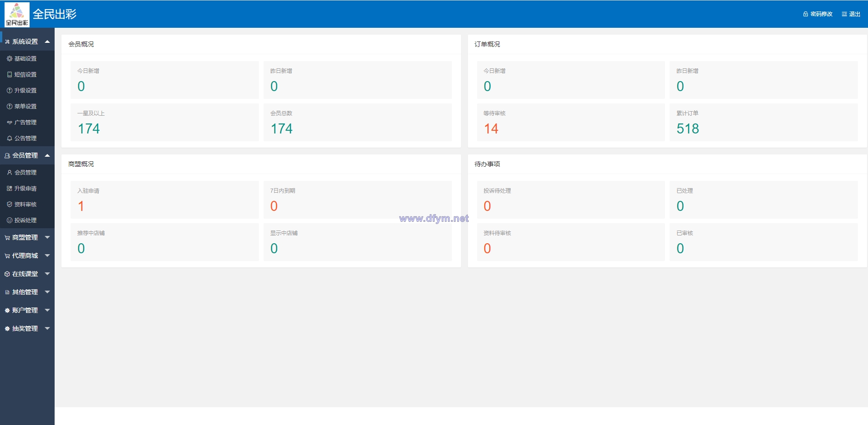Viewport: 868px width, 425px height.
Task: Expand the 其他管理 menu arrow
Action: pos(47,292)
